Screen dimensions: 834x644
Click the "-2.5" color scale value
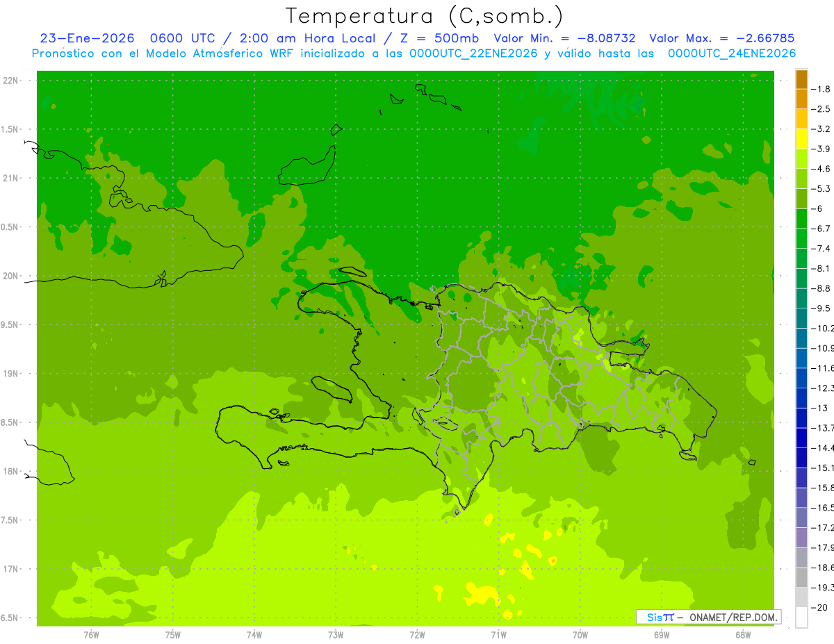(822, 109)
